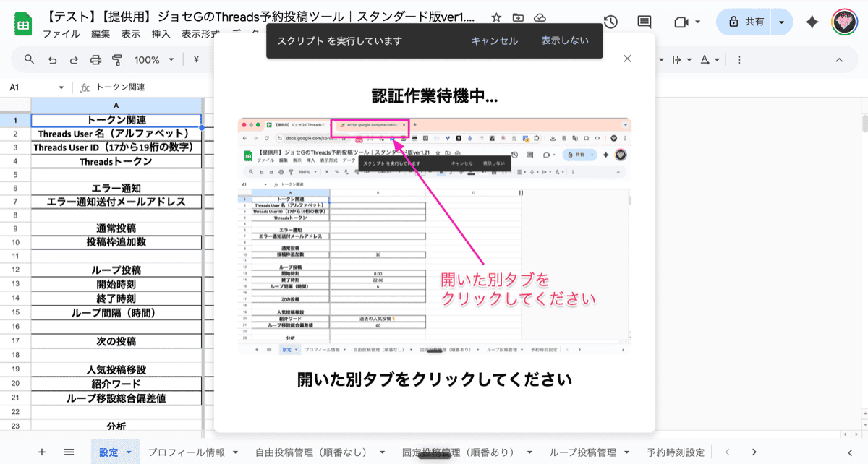Close the 認証作業待機中 dialog with X

tap(627, 59)
